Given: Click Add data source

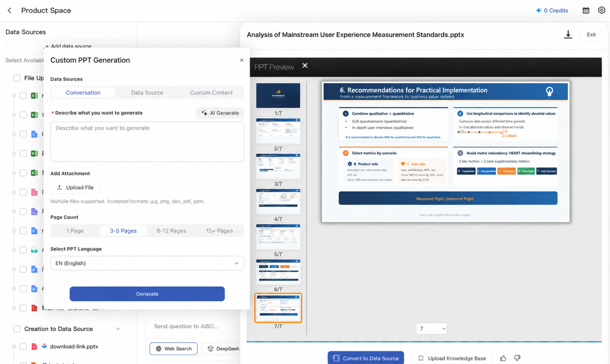Looking at the screenshot, I should (x=68, y=46).
